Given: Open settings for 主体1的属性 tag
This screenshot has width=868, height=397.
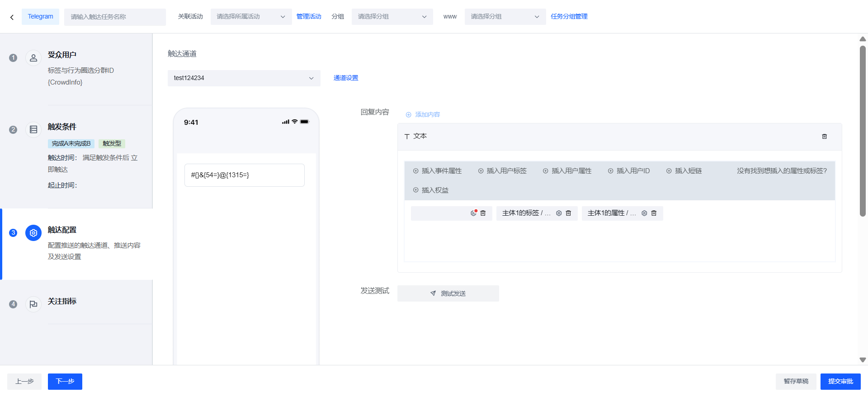Looking at the screenshot, I should coord(644,213).
